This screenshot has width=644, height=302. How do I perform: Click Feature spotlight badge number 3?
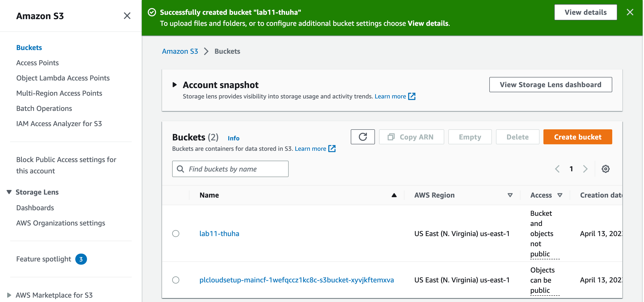pyautogui.click(x=81, y=259)
